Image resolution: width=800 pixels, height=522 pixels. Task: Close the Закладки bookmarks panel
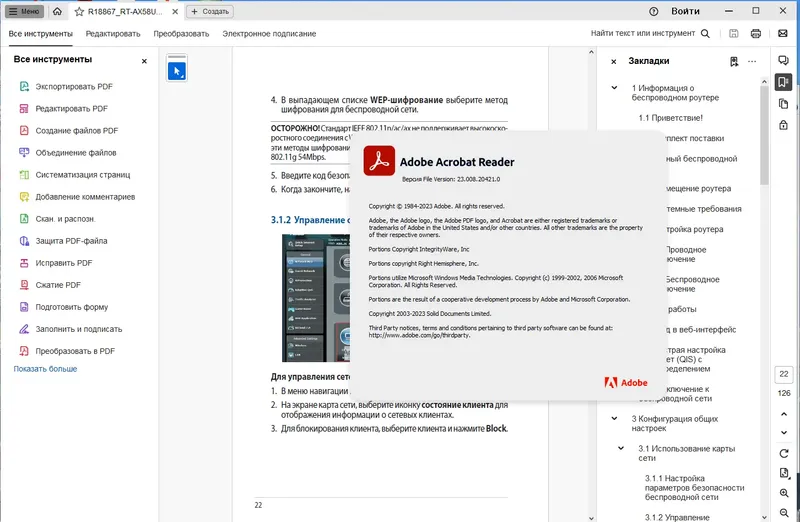[x=614, y=61]
